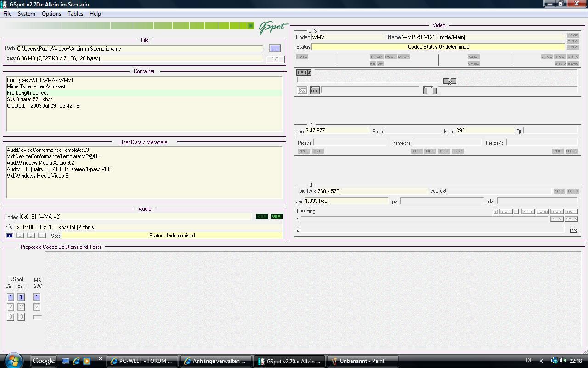Toggle the VBR audio indicator
This screenshot has width=588, height=368.
276,216
